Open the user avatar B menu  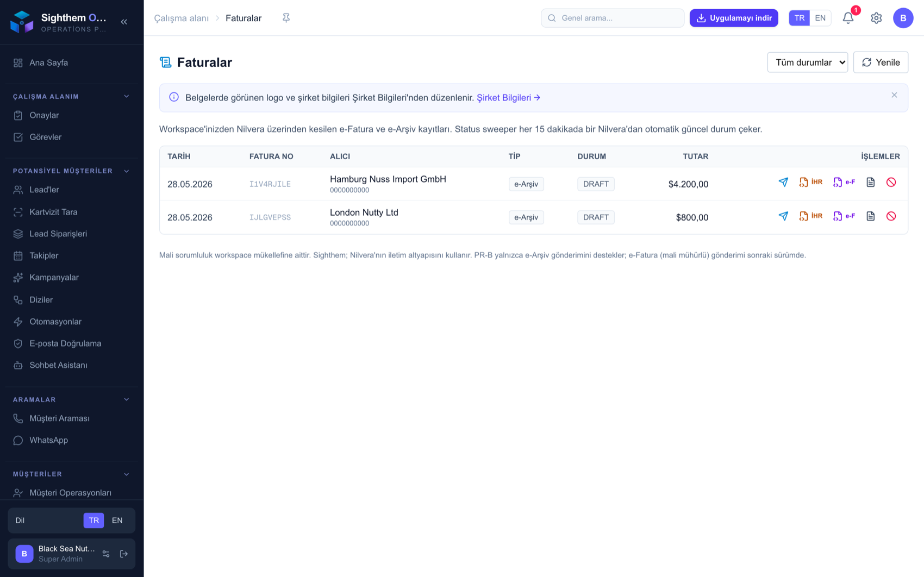click(x=903, y=18)
